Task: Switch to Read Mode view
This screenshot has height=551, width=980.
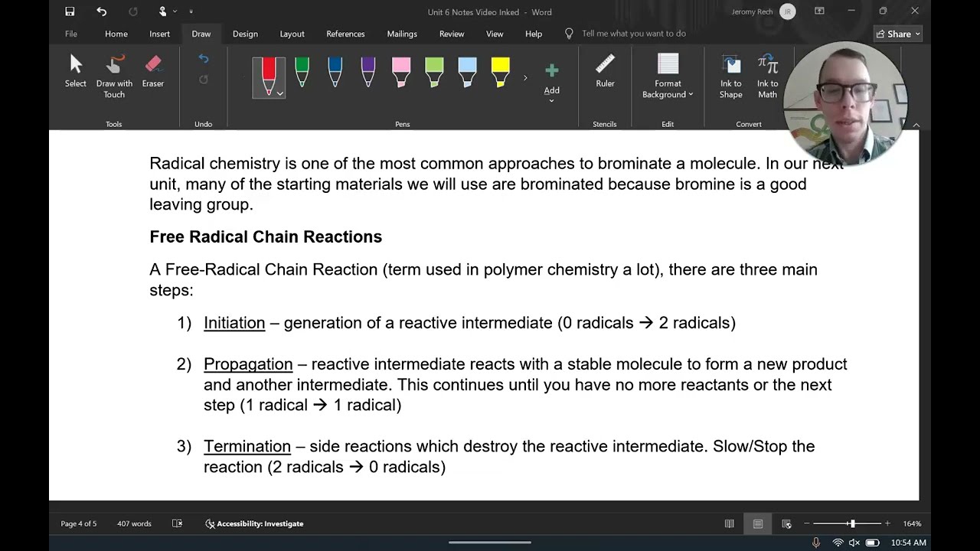Action: [x=729, y=523]
